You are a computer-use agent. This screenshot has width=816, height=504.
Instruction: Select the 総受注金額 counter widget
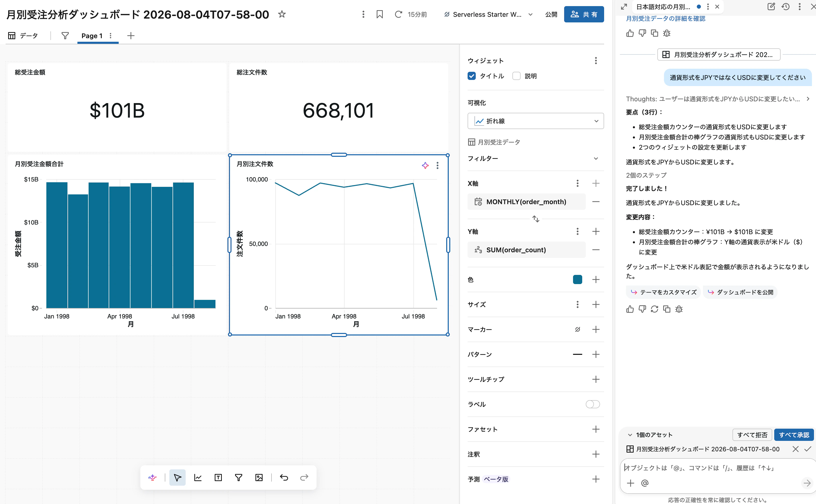click(116, 107)
